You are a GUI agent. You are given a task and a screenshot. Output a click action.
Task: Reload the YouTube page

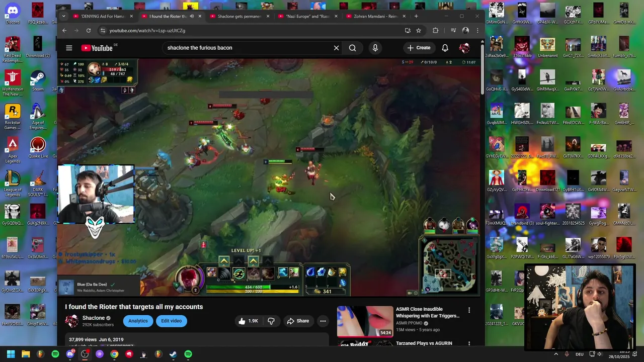pyautogui.click(x=89, y=31)
